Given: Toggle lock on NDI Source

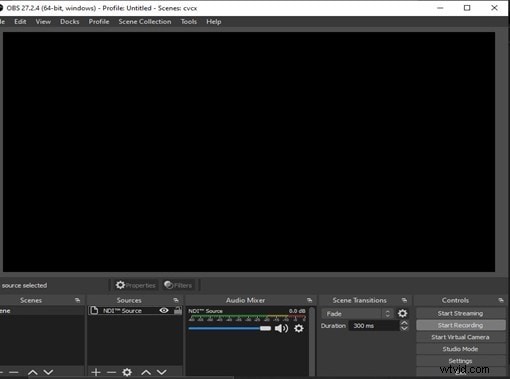Looking at the screenshot, I should pyautogui.click(x=178, y=311).
